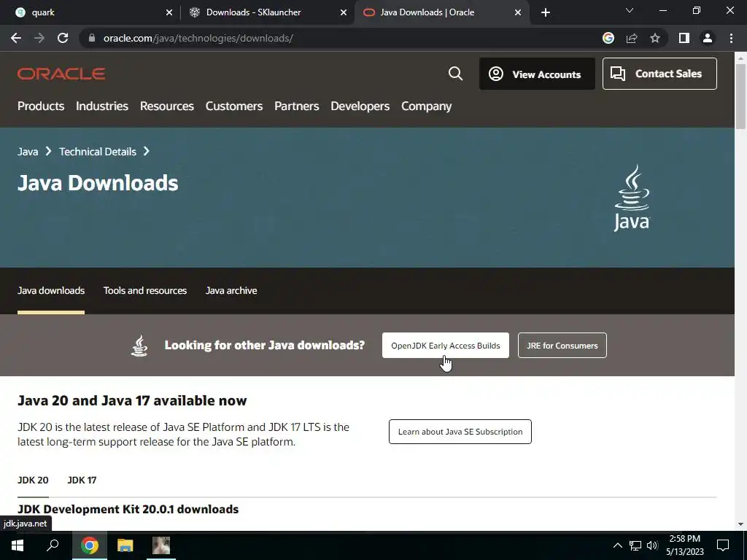Open the Chrome profile icon

708,38
